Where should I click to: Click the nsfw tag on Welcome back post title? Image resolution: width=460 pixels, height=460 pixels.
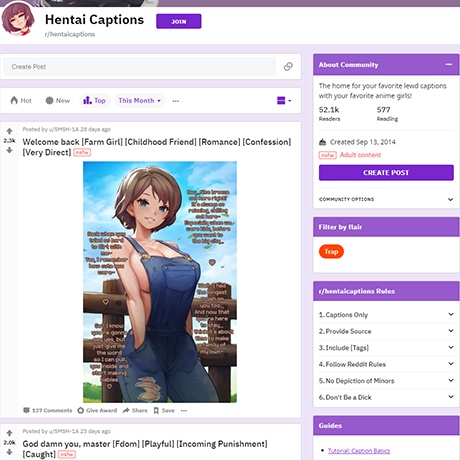[82, 152]
